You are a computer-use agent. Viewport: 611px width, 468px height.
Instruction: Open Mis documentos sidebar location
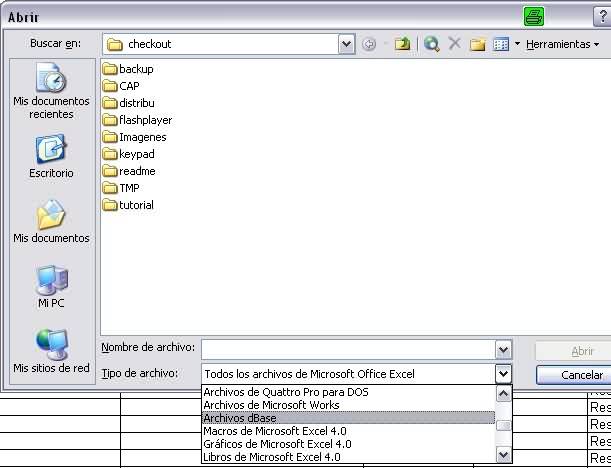(x=51, y=222)
